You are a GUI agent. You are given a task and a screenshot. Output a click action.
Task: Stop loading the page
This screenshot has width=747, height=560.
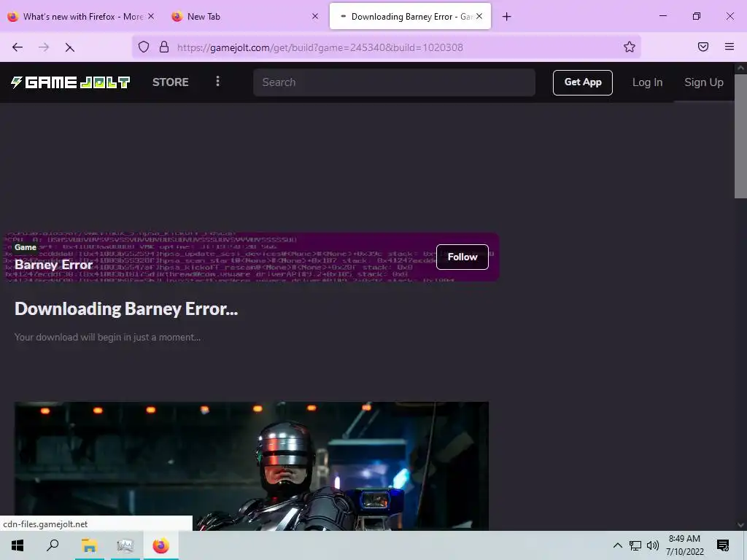click(x=69, y=47)
